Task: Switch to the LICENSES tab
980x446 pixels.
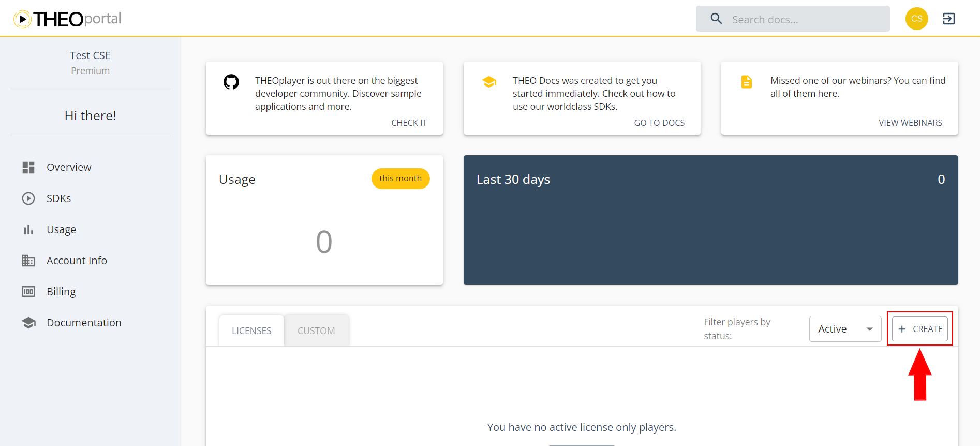Action: [x=251, y=330]
